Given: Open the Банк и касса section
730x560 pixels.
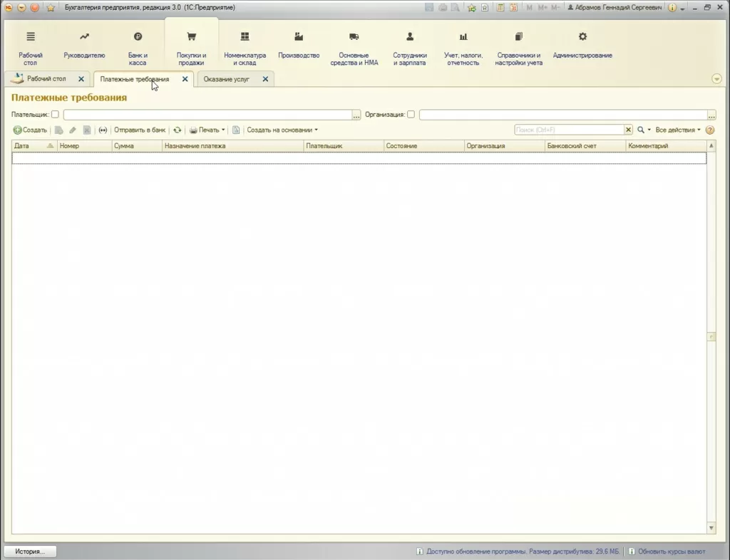Looking at the screenshot, I should pos(138,48).
